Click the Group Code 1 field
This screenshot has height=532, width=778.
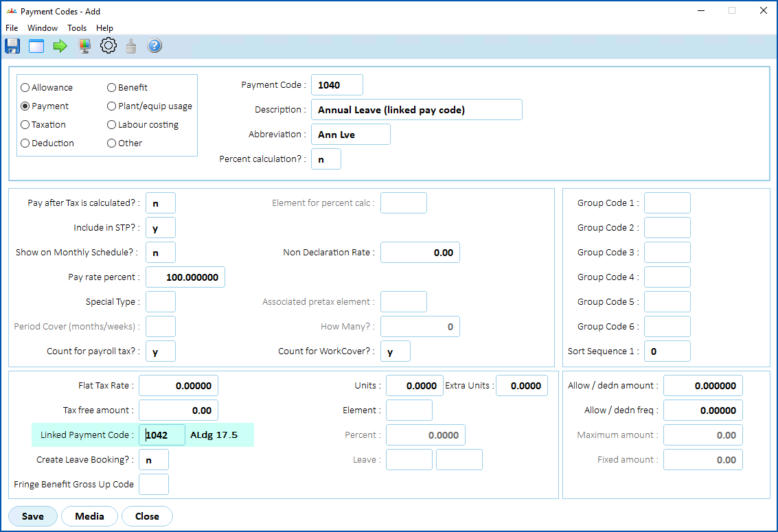667,203
